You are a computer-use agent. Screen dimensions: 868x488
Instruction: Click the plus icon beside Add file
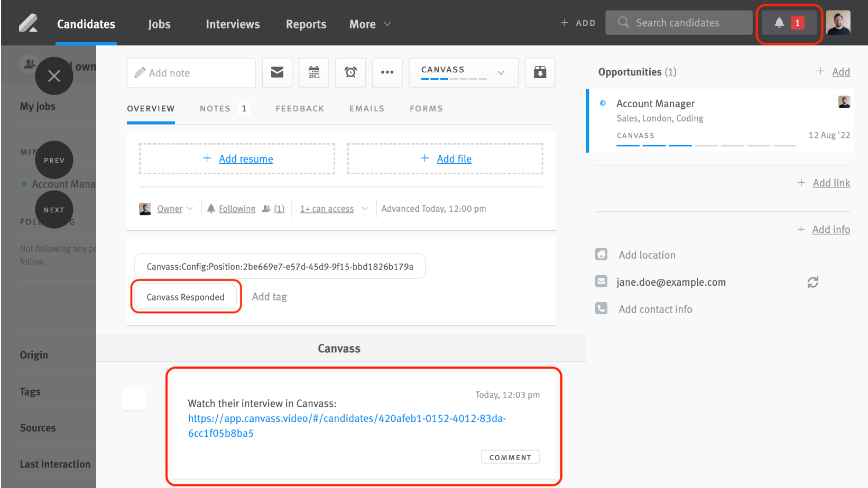(x=424, y=158)
